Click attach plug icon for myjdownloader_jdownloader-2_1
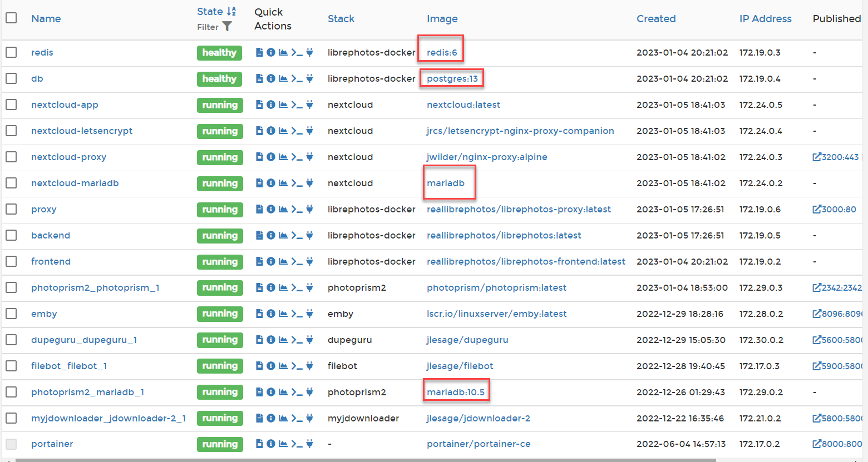The height and width of the screenshot is (462, 868). pyautogui.click(x=310, y=418)
